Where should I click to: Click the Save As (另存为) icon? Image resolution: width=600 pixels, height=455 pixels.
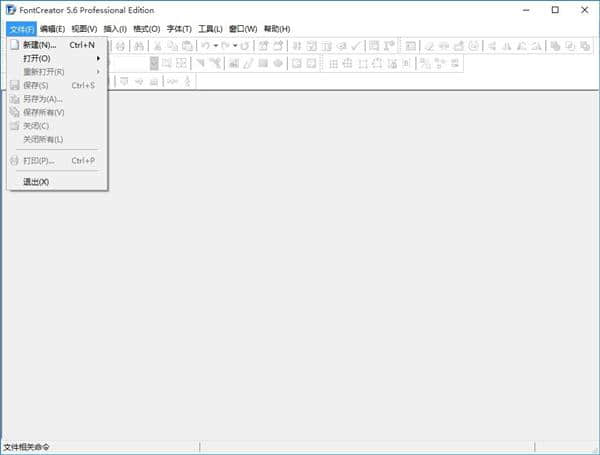point(14,99)
